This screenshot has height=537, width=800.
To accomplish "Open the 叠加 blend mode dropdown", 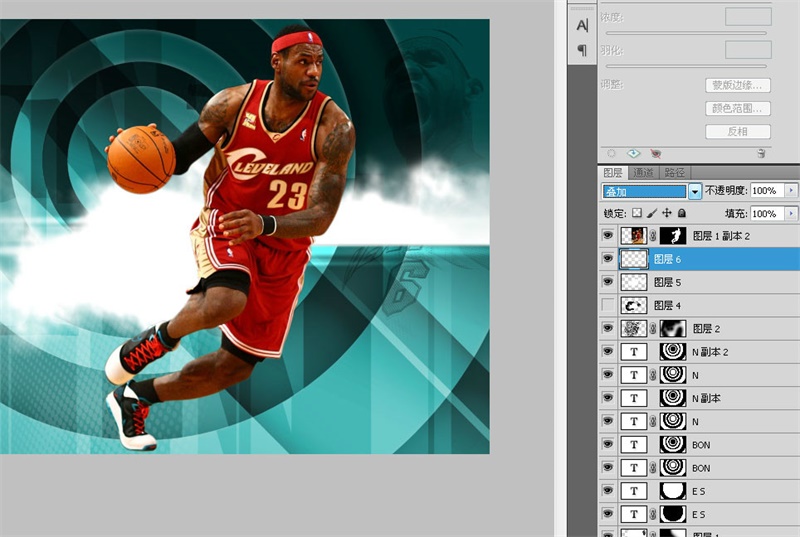I will click(695, 191).
